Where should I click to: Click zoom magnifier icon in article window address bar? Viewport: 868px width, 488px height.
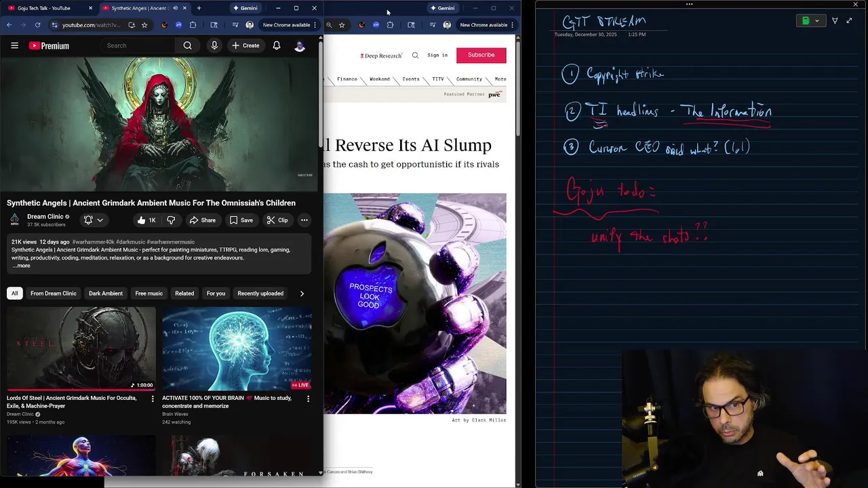329,25
